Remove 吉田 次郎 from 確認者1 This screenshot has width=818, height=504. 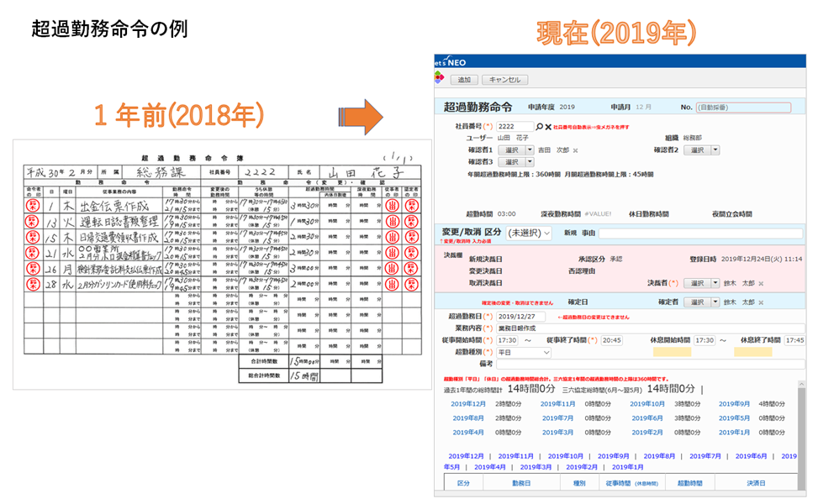576,150
